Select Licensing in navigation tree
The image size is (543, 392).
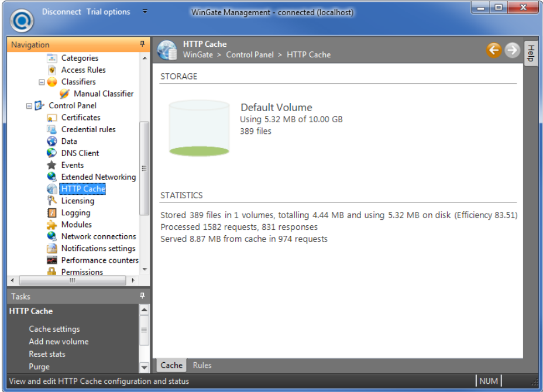coord(78,201)
